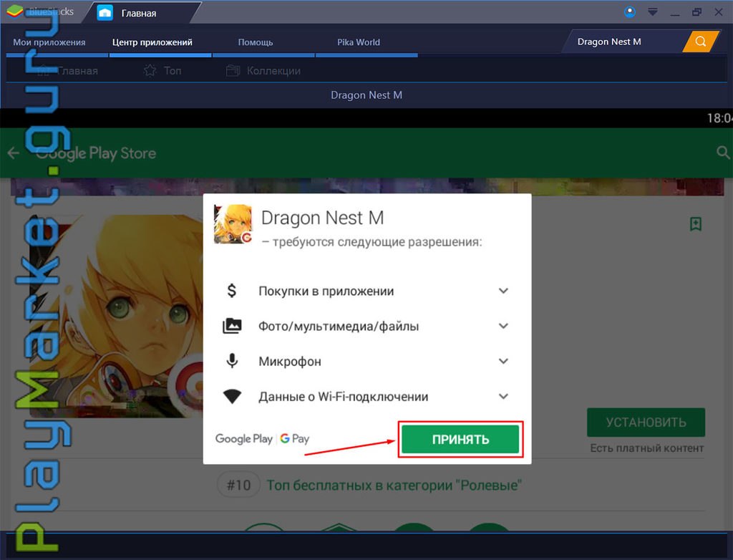Screen dimensions: 733x560
Task: Click the orange search magnifier button
Action: pyautogui.click(x=700, y=41)
